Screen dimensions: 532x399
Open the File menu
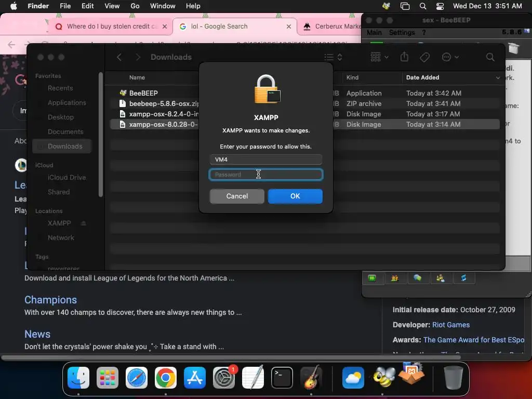pyautogui.click(x=65, y=6)
